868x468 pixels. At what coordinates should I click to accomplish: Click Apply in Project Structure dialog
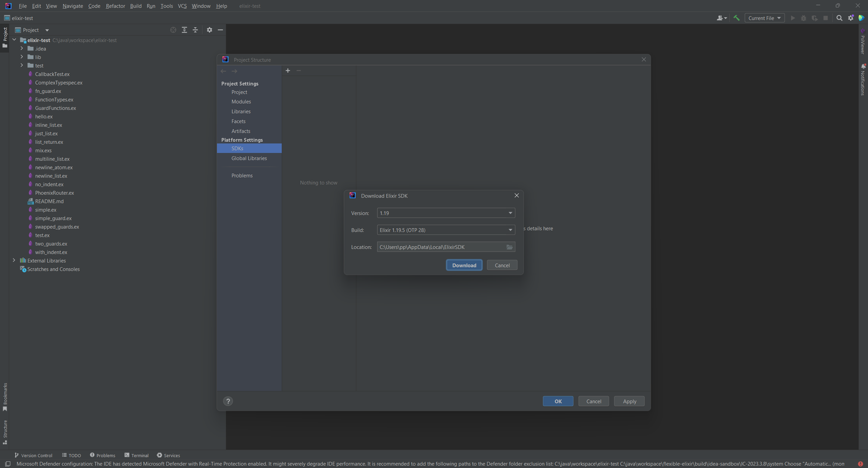(629, 401)
